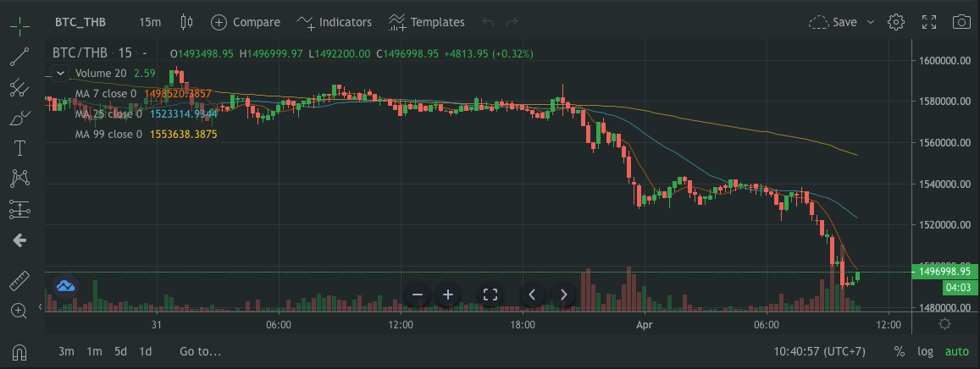Click the Compare button

(x=246, y=22)
